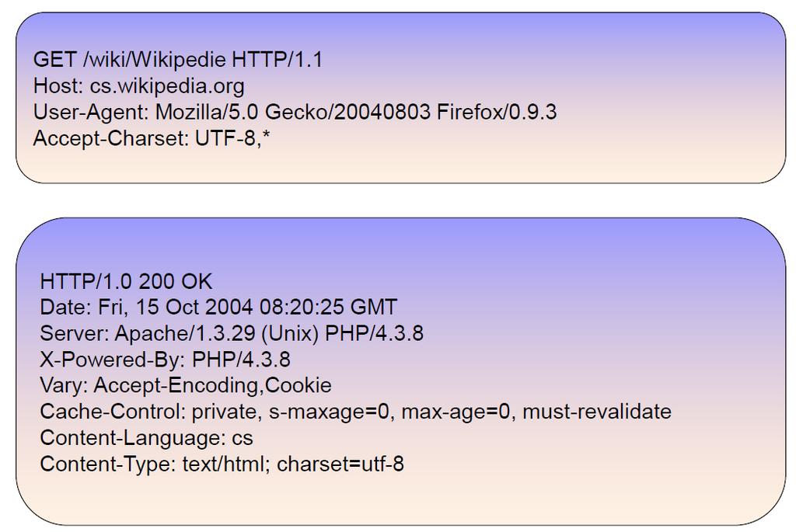
Task: Click the 08:20:25 GMT timestamp
Action: pyautogui.click(x=329, y=308)
